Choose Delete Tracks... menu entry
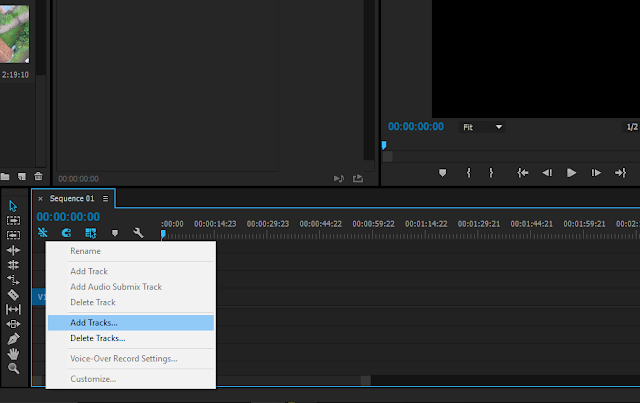Screen dimensions: 640x403 pos(131,338)
